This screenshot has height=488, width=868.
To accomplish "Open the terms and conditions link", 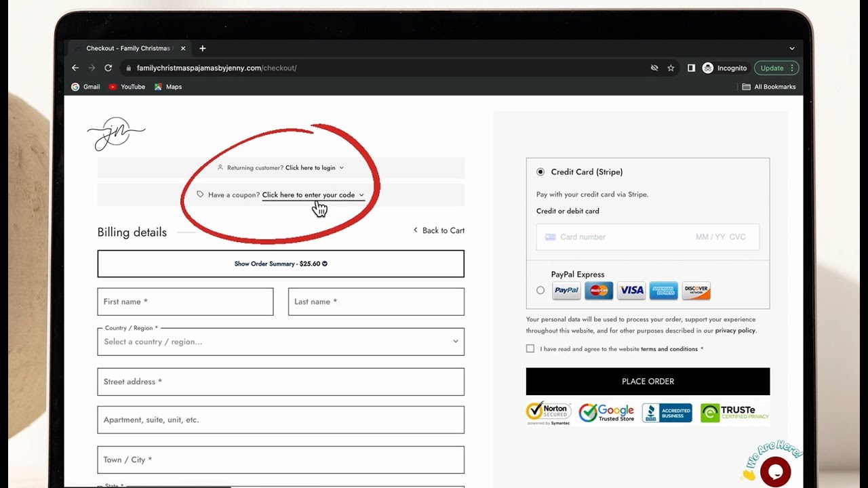I will [x=669, y=349].
